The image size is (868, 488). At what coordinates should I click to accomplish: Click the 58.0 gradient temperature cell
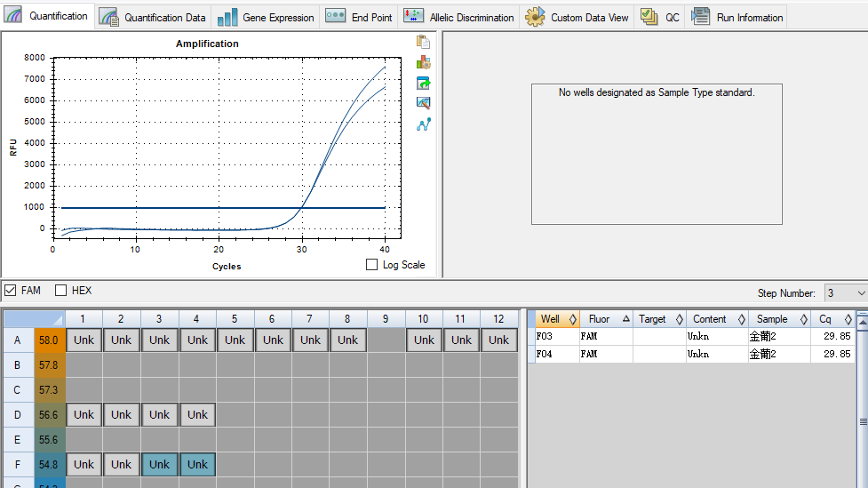(x=50, y=340)
